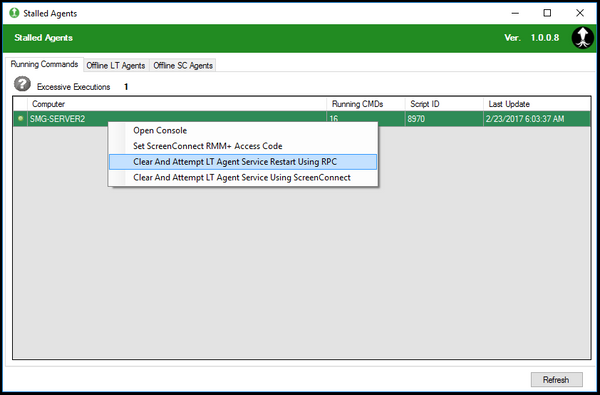Click the version number 1.0.0.8
The image size is (600, 395).
coord(545,38)
